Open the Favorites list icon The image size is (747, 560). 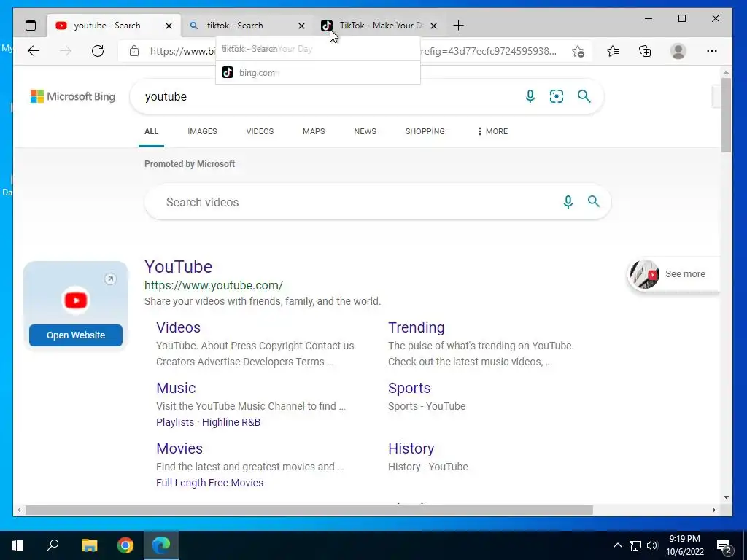pos(613,51)
